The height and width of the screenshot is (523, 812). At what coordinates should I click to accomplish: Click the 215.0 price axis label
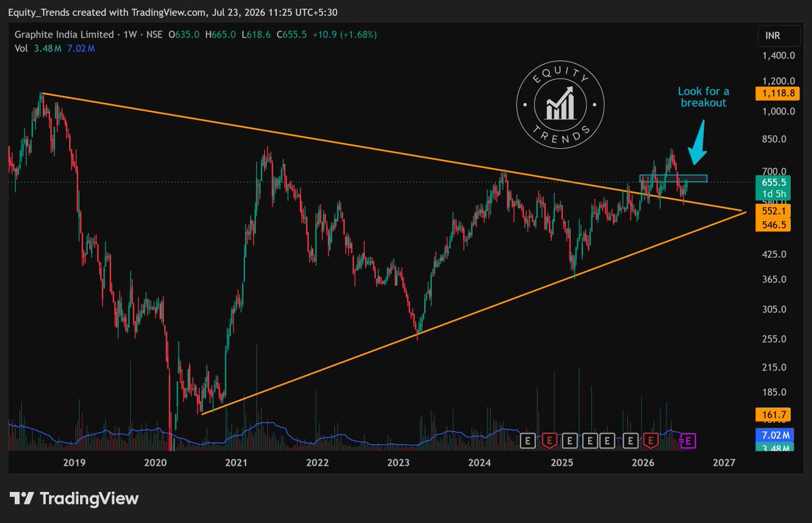[773, 367]
